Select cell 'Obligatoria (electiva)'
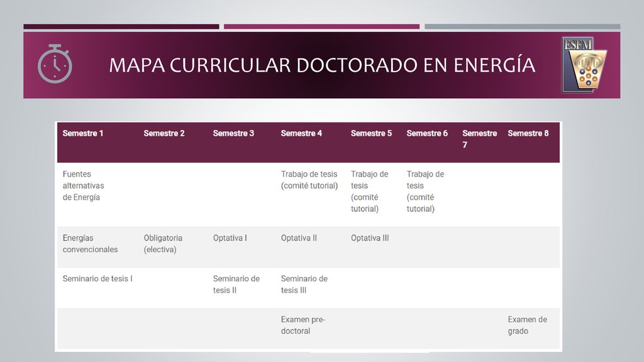 tap(163, 244)
